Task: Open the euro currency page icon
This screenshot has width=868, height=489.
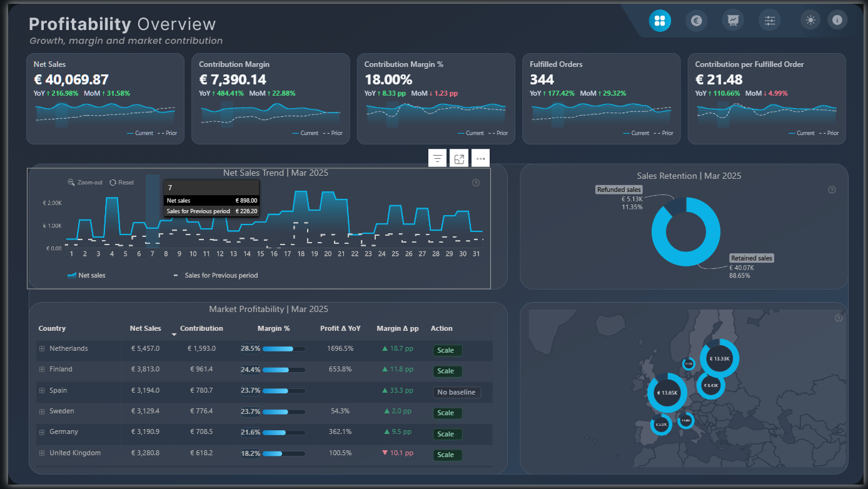Action: point(696,21)
